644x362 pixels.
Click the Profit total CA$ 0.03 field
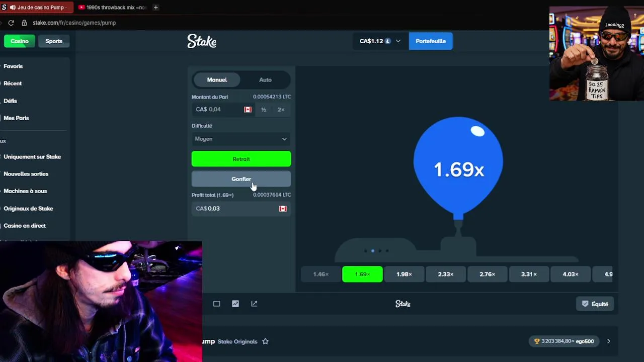pyautogui.click(x=241, y=209)
